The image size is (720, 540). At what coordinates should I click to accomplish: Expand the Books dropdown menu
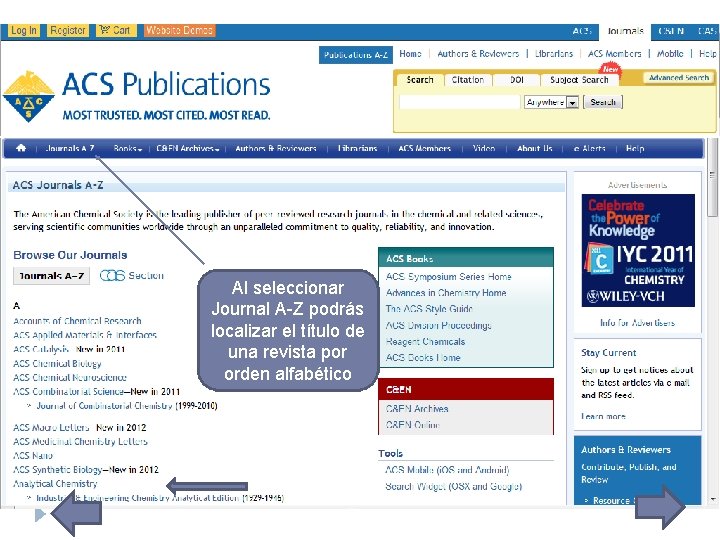point(127,148)
